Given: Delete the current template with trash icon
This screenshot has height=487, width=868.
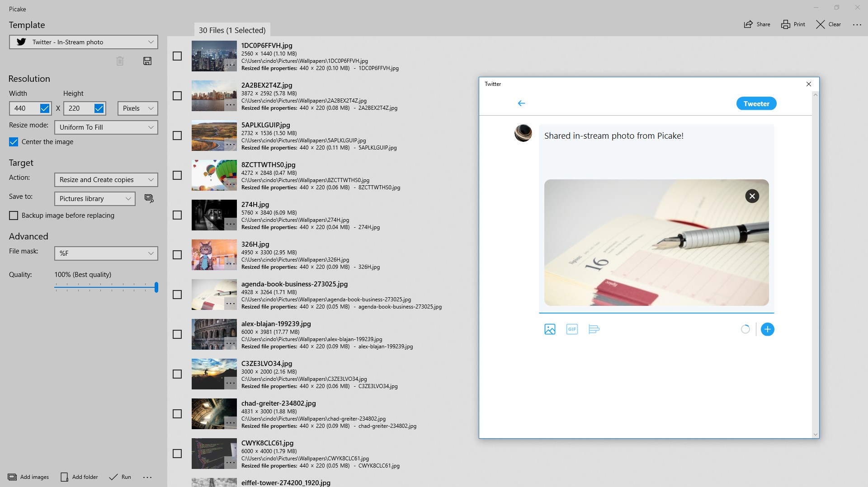Looking at the screenshot, I should [120, 61].
